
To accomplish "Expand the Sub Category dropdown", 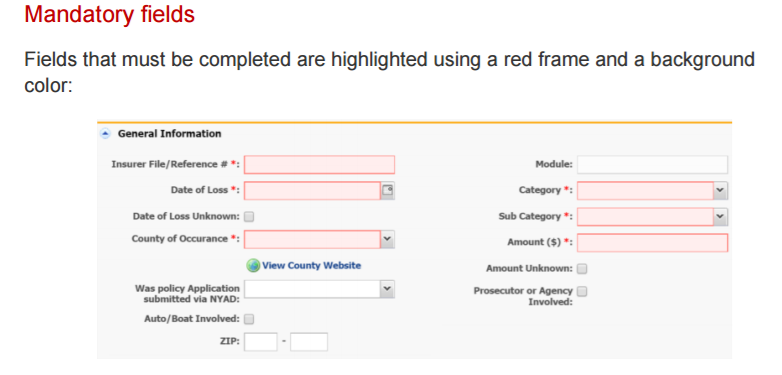I will coord(721,217).
